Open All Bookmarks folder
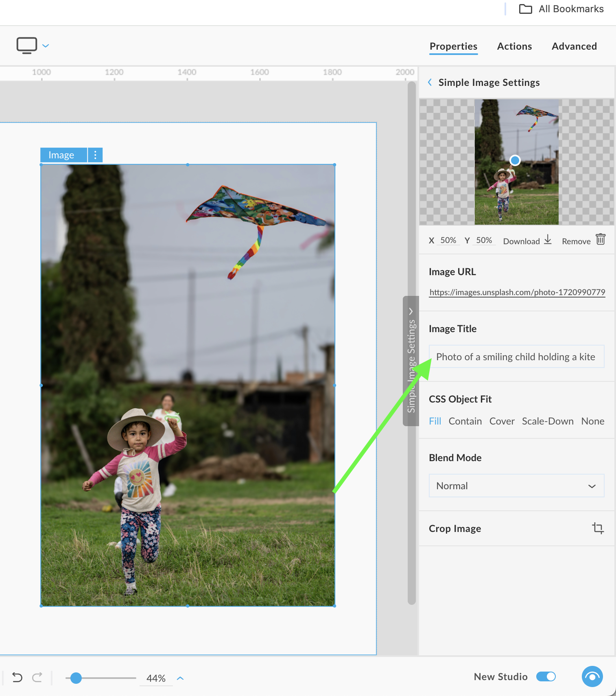Viewport: 616px width, 696px height. [x=561, y=9]
